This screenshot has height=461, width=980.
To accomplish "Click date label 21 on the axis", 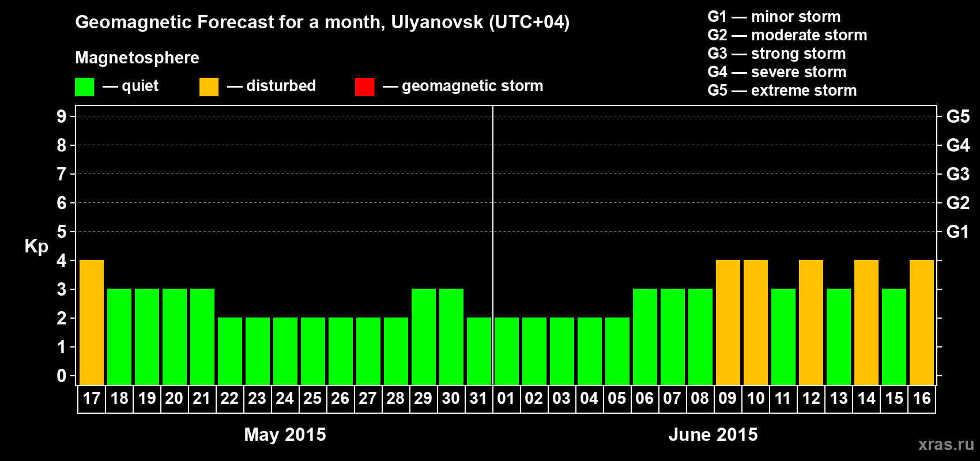I will click(x=202, y=399).
